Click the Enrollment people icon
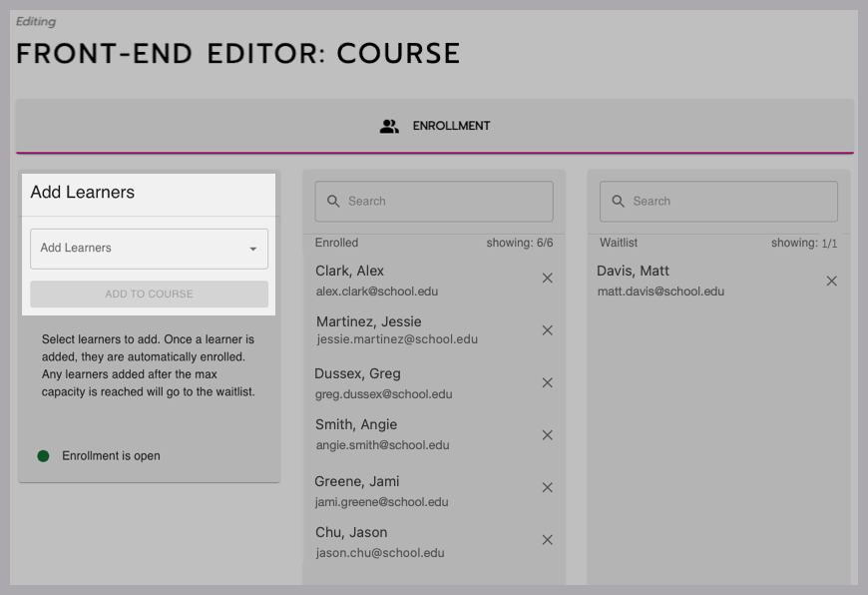The height and width of the screenshot is (595, 868). [389, 127]
